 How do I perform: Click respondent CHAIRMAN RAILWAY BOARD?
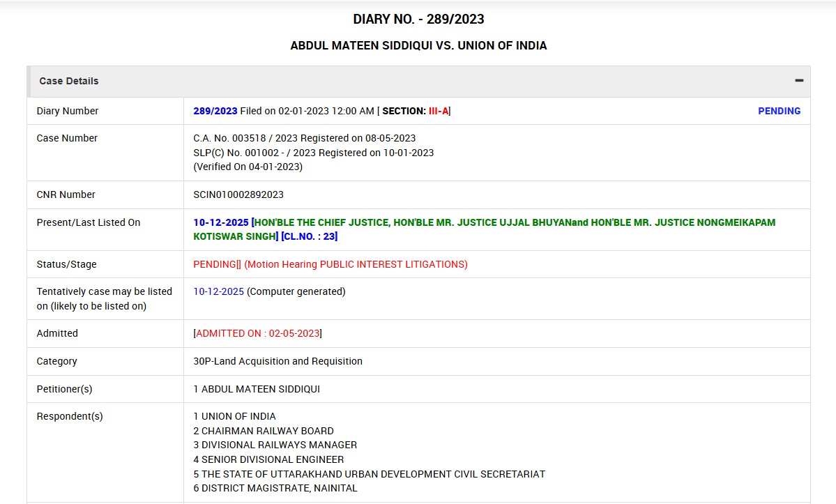pos(267,431)
